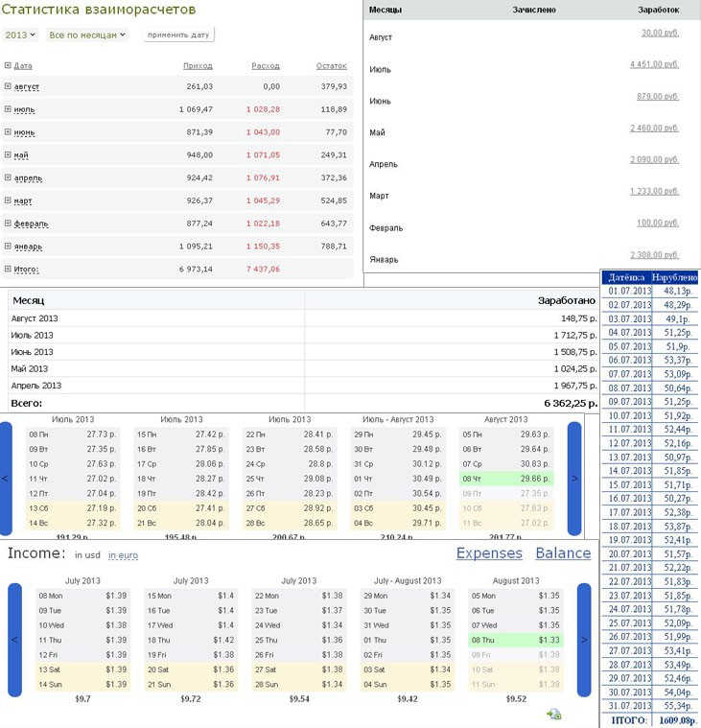Click the plus icon beside Итого
This screenshot has width=701, height=728.
pos(8,269)
